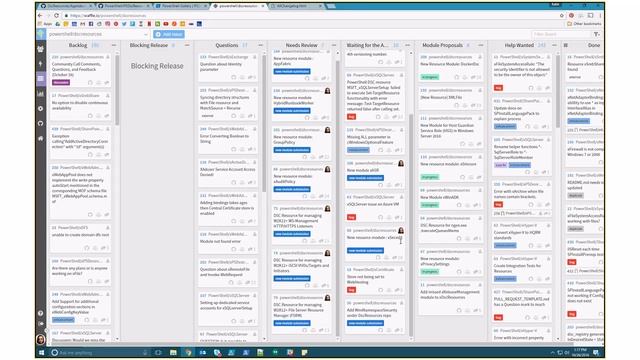Click the home icon in the sidebar
The height and width of the screenshot is (360, 640).
[40, 138]
